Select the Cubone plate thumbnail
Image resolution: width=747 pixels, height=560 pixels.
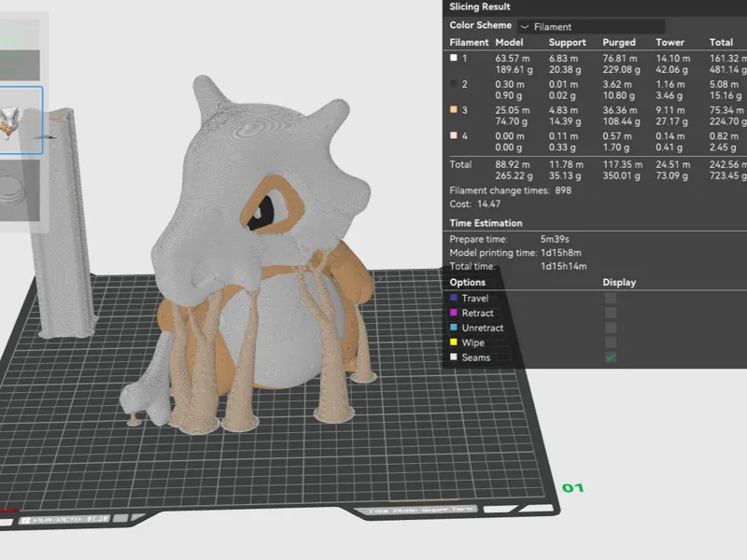tap(21, 120)
